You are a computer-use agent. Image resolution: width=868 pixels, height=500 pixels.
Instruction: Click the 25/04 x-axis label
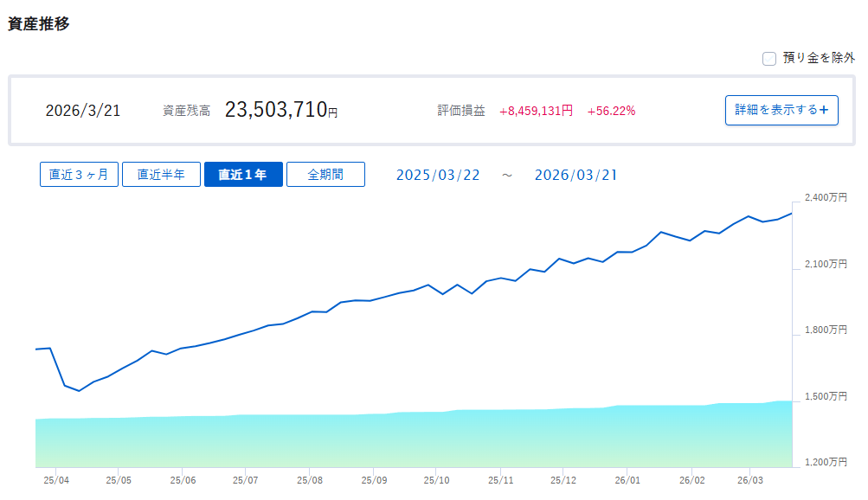point(55,479)
